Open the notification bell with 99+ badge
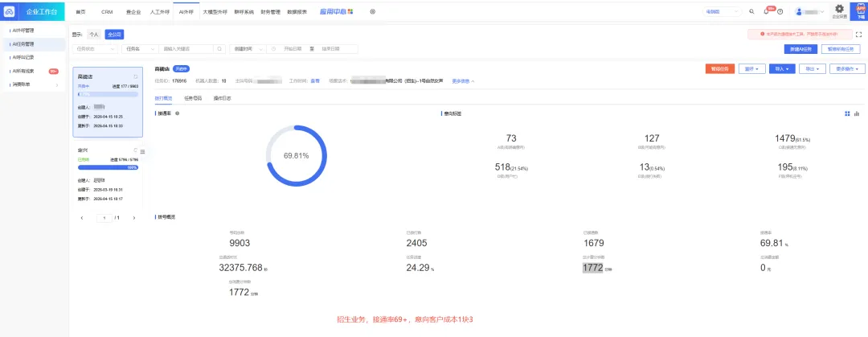 767,11
